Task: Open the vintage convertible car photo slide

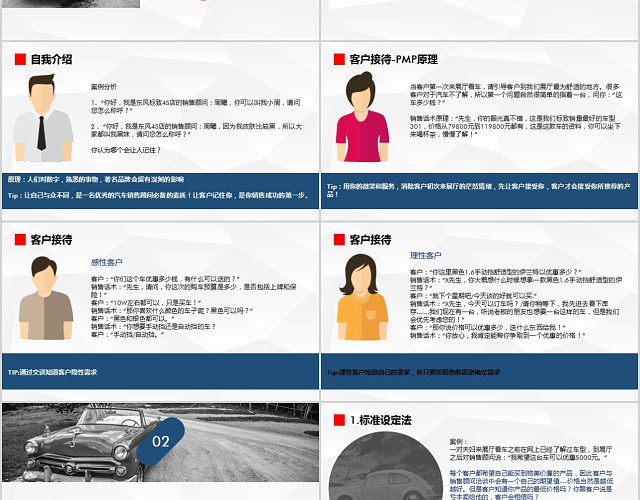Action: pyautogui.click(x=160, y=442)
